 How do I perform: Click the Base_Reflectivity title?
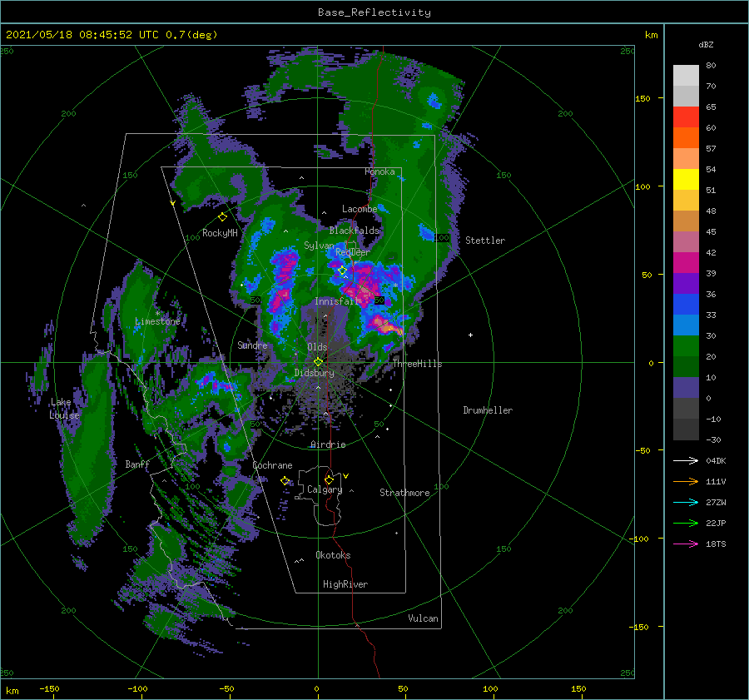(x=374, y=12)
